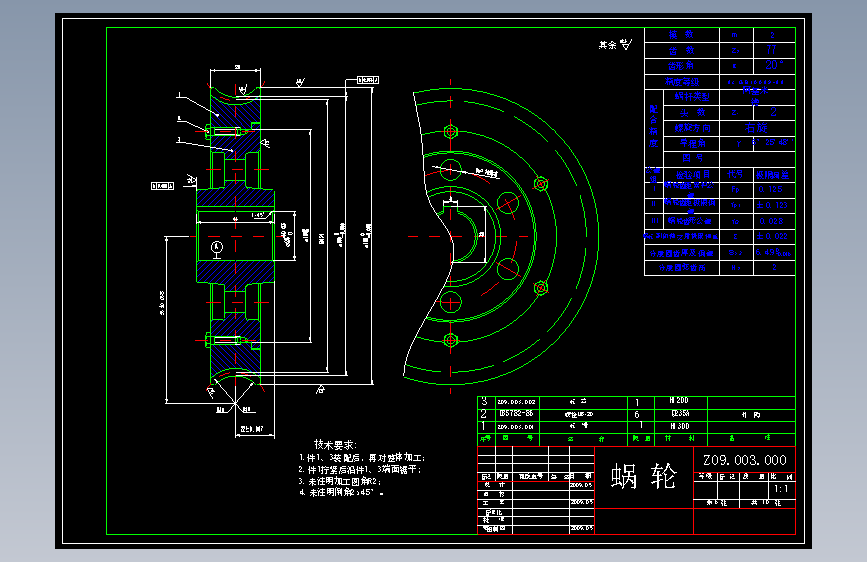
Task: Click the "齿形角" parameter cell
Action: coord(681,66)
